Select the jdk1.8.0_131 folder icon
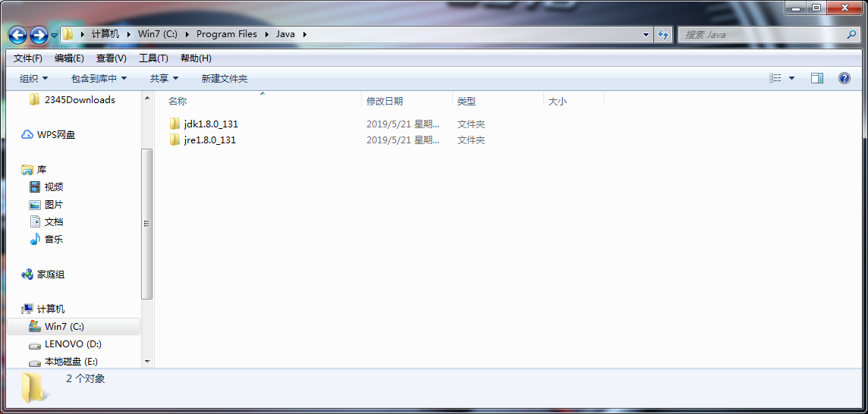This screenshot has width=868, height=414. [x=175, y=124]
